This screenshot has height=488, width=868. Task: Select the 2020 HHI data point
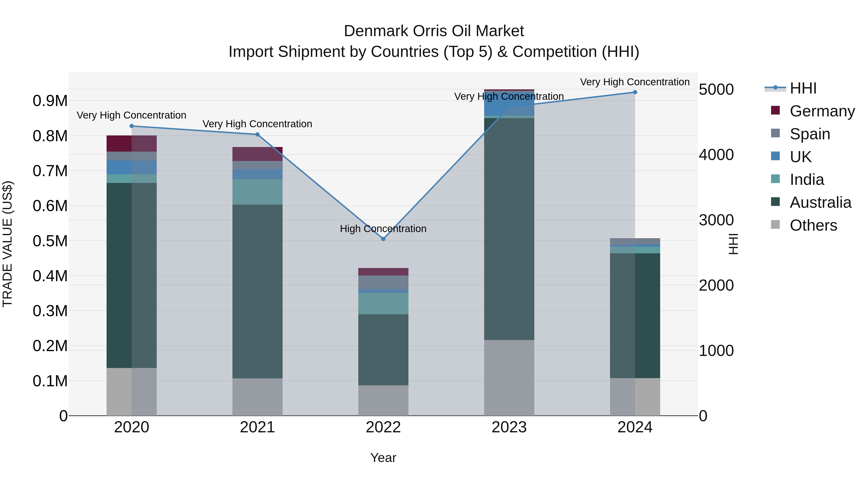[x=132, y=126]
